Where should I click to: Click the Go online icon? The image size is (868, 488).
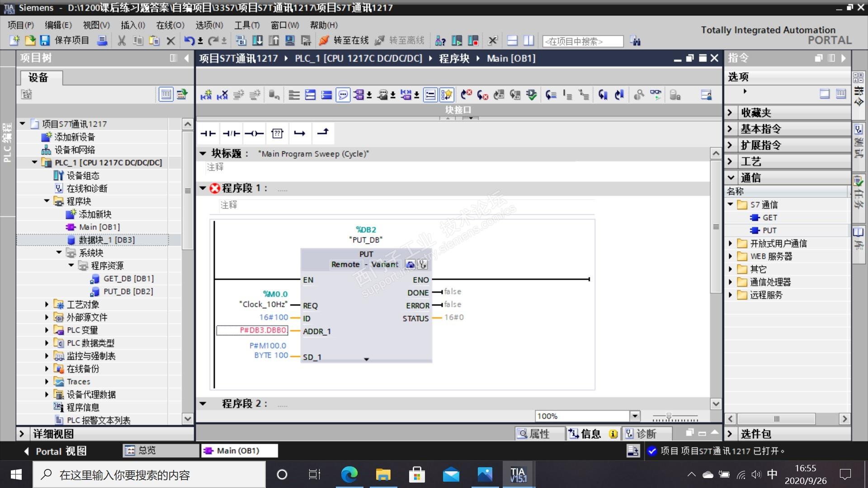point(324,41)
